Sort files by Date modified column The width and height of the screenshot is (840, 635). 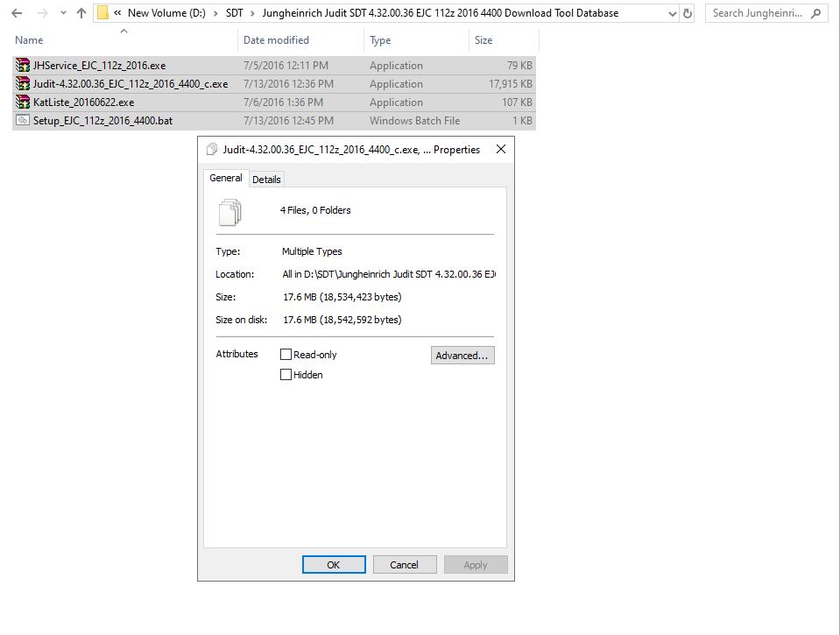point(276,40)
